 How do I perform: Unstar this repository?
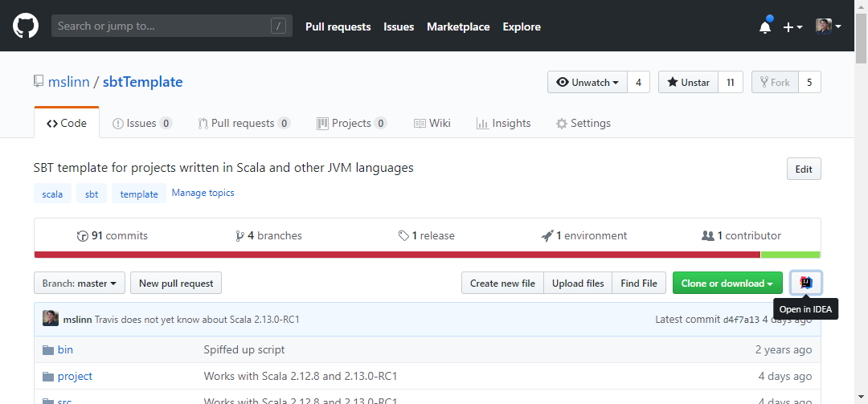pyautogui.click(x=688, y=82)
